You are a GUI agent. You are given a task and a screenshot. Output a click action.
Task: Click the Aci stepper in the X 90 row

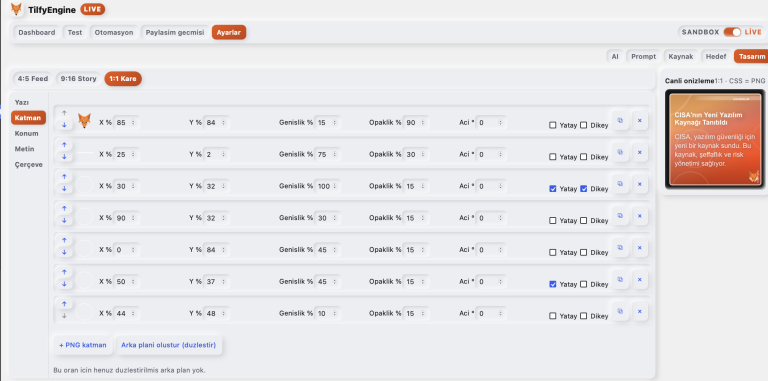click(500, 218)
